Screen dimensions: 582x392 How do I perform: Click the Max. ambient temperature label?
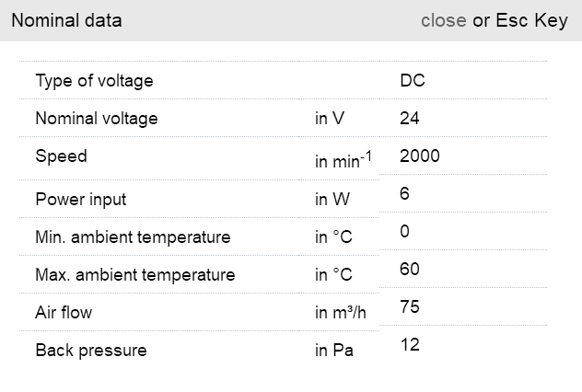pyautogui.click(x=134, y=275)
